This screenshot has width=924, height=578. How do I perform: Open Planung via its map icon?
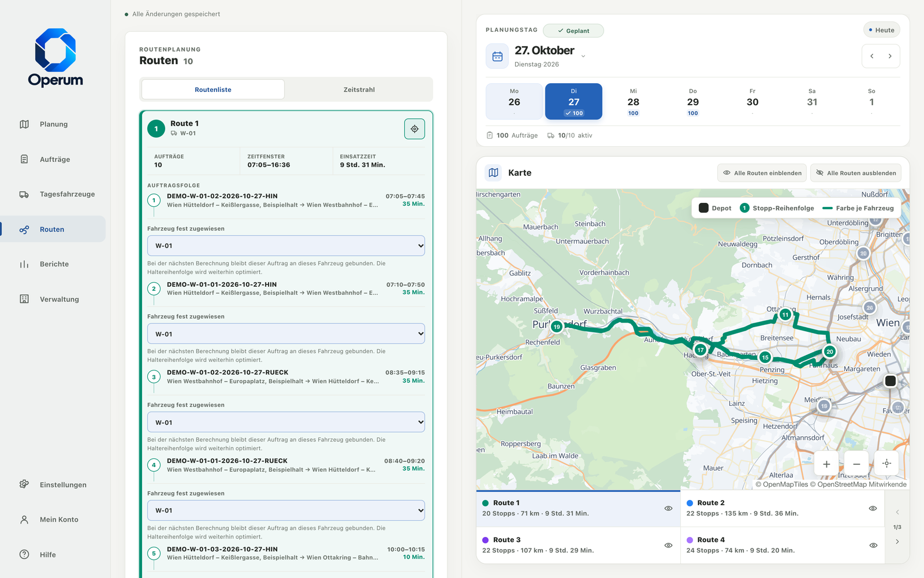click(24, 124)
